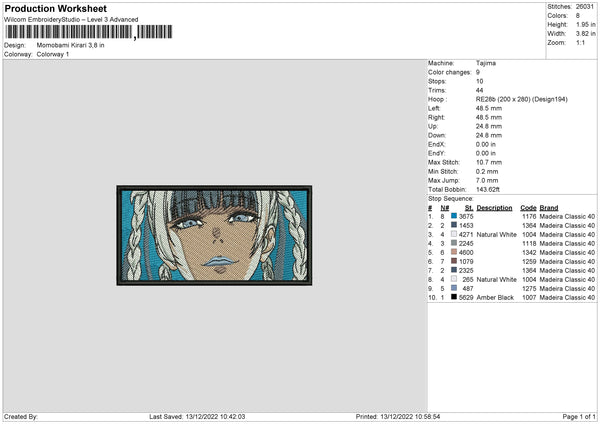Click the Machine value 'Tajima'

(486, 63)
